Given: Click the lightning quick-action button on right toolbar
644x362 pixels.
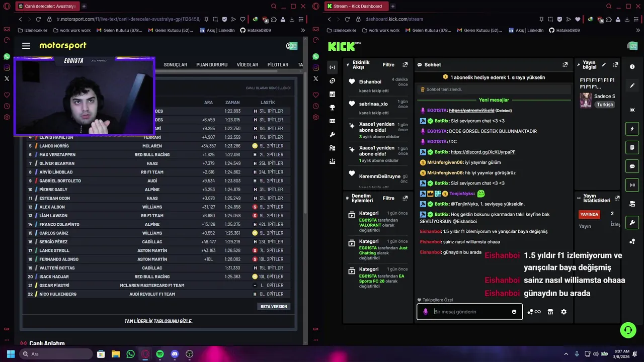Looking at the screenshot, I should [632, 129].
